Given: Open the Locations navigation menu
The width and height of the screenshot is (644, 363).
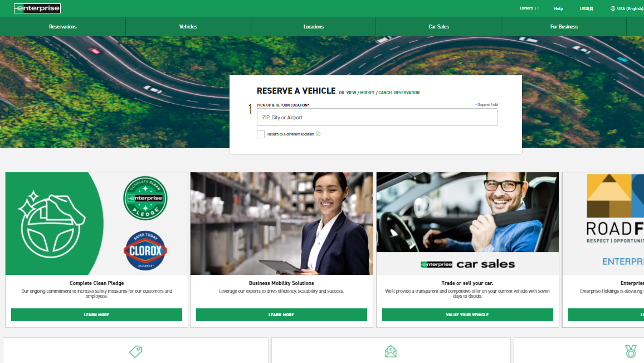Looking at the screenshot, I should click(x=314, y=27).
